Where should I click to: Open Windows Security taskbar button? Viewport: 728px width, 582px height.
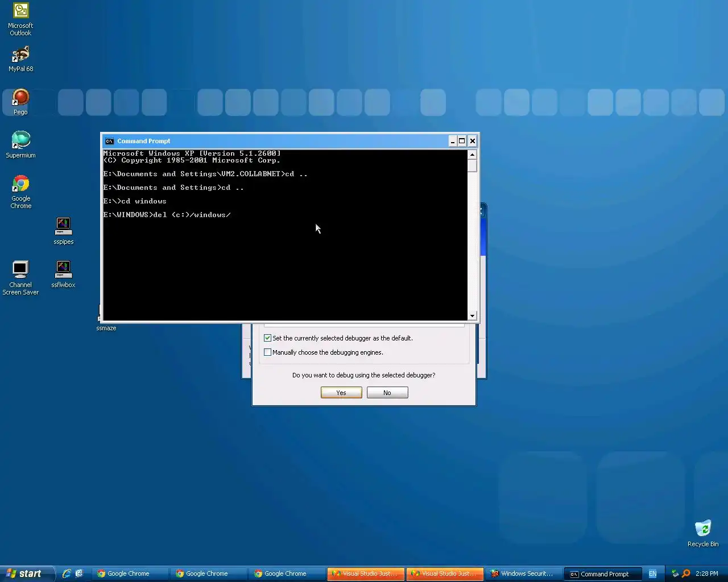pos(523,573)
